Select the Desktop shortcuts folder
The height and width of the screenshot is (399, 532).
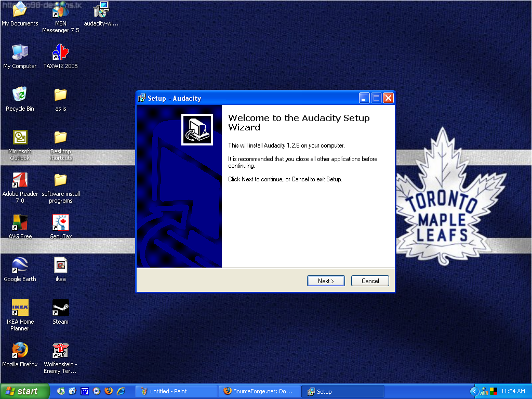point(61,145)
